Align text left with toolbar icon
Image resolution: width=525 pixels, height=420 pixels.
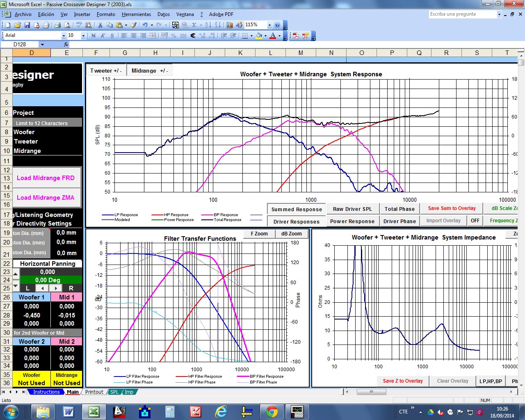124,36
